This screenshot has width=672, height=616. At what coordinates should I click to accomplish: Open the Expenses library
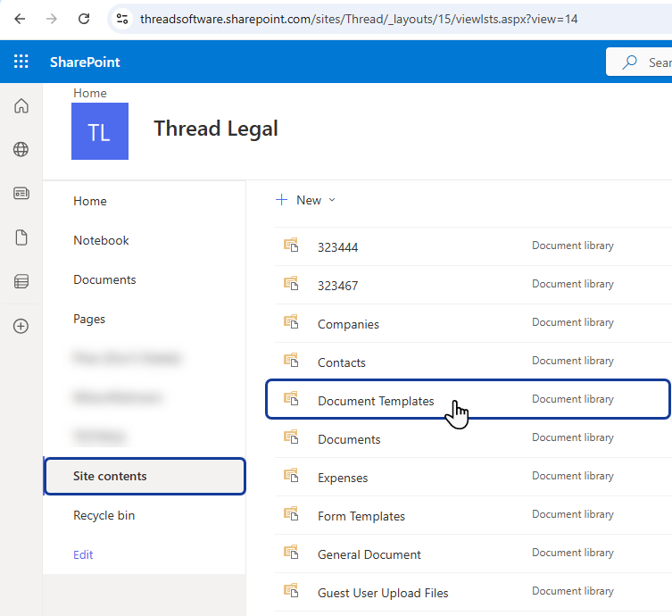pyautogui.click(x=343, y=478)
